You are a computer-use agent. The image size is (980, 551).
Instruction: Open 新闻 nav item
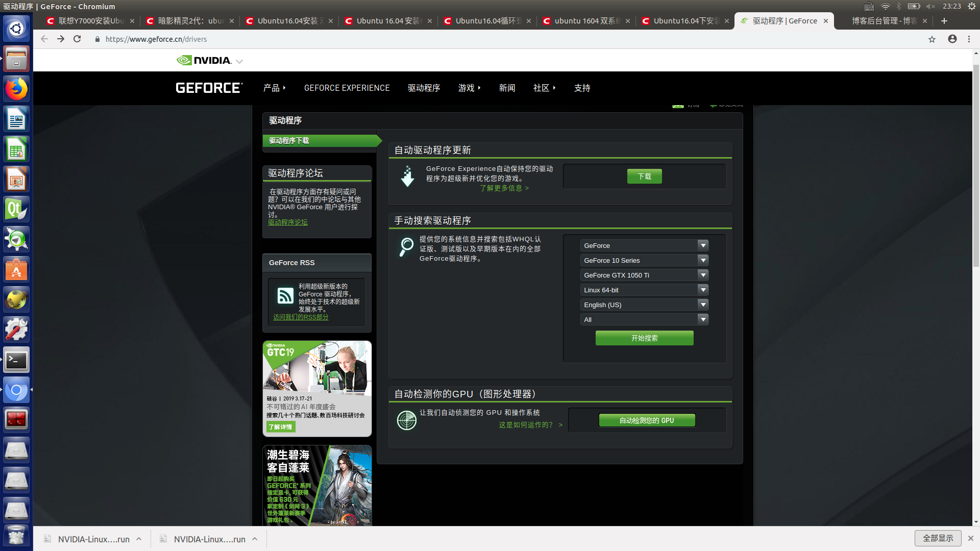(x=507, y=88)
